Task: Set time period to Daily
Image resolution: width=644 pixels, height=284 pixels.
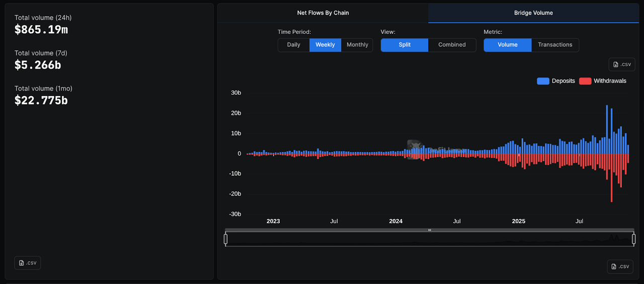Action: pyautogui.click(x=293, y=45)
